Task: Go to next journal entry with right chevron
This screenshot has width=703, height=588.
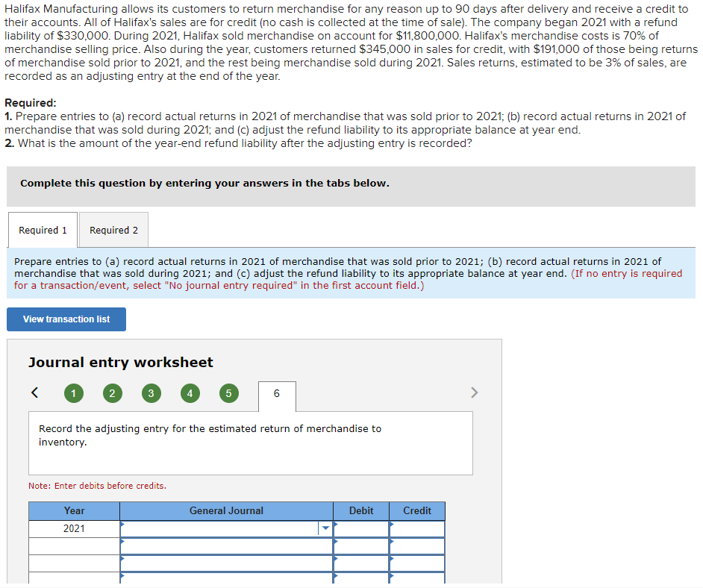Action: tap(475, 392)
